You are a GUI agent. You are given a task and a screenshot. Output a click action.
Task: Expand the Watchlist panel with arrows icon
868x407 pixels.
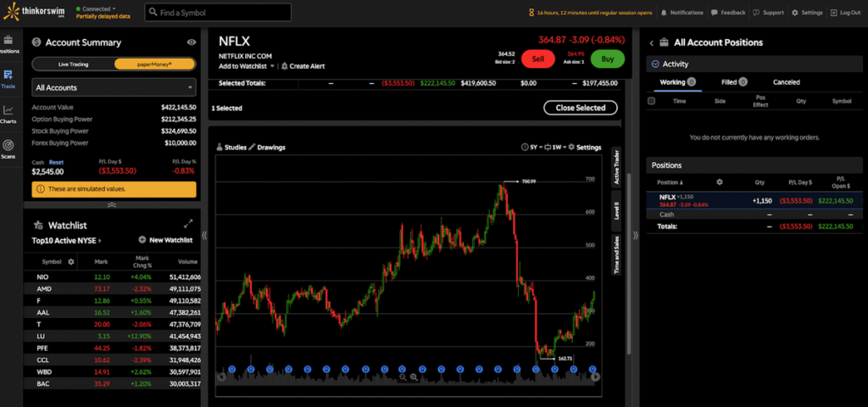pyautogui.click(x=188, y=224)
